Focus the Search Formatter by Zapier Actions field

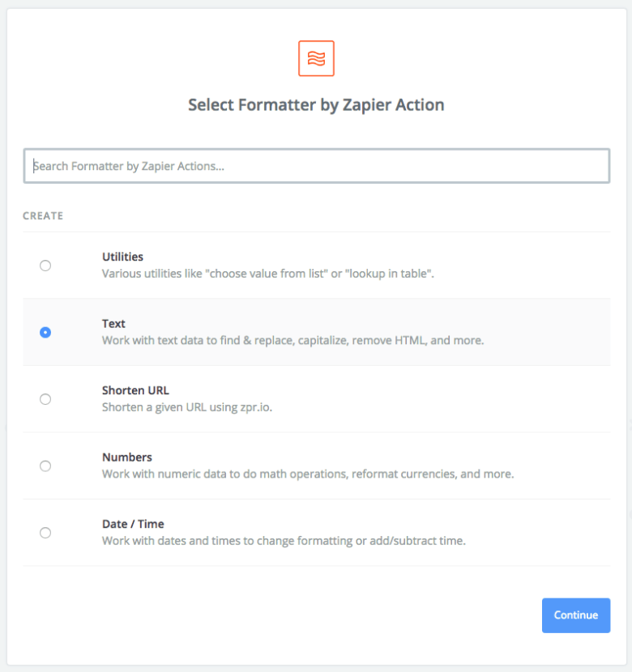coord(317,166)
